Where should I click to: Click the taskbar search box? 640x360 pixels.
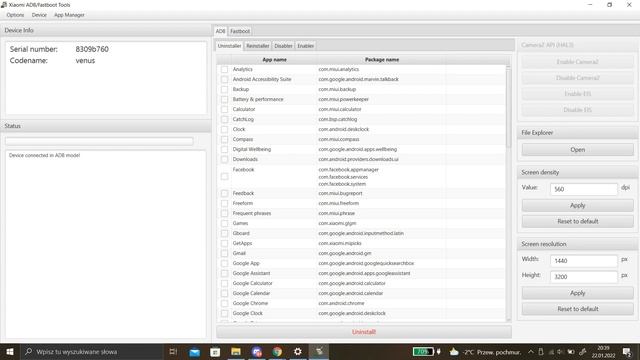coord(92,351)
